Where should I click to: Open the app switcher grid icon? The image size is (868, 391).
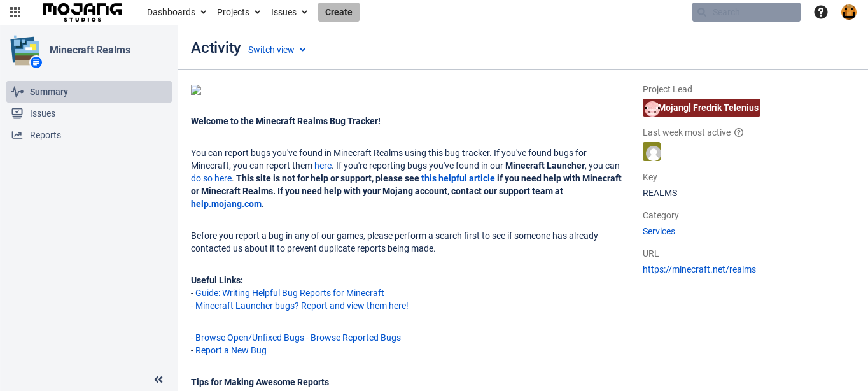coord(15,12)
